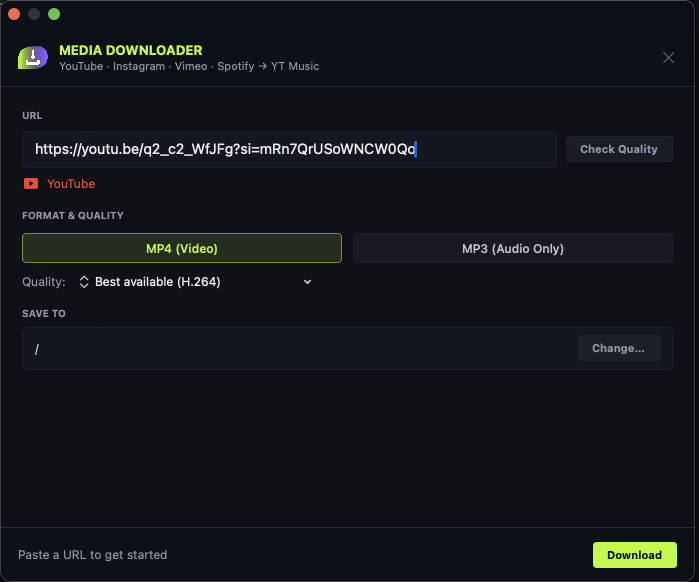This screenshot has width=699, height=582.
Task: Click the FORMAT & QUALITY section heading
Action: [73, 216]
